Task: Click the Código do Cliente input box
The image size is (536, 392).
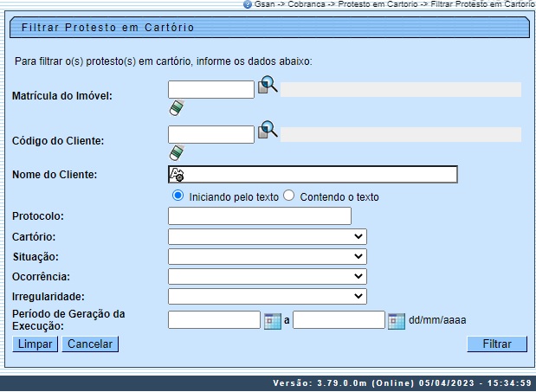Action: (x=210, y=133)
